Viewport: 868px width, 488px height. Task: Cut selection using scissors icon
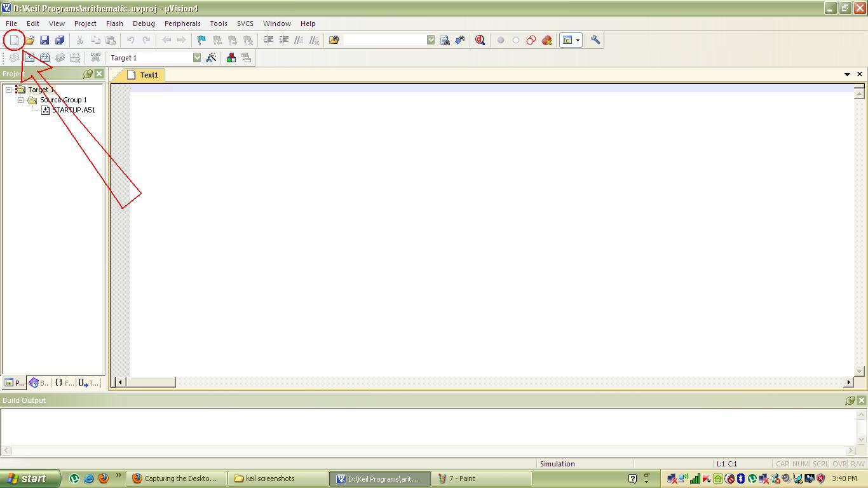(x=80, y=40)
